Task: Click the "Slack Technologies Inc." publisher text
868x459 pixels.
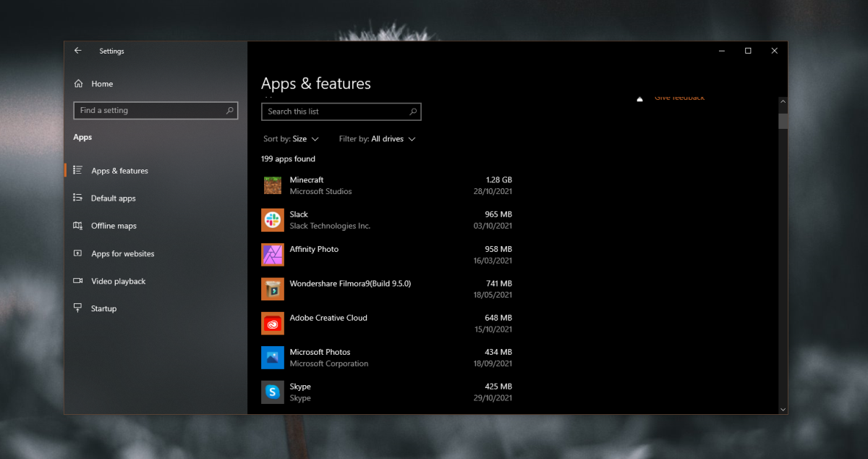Action: point(330,226)
